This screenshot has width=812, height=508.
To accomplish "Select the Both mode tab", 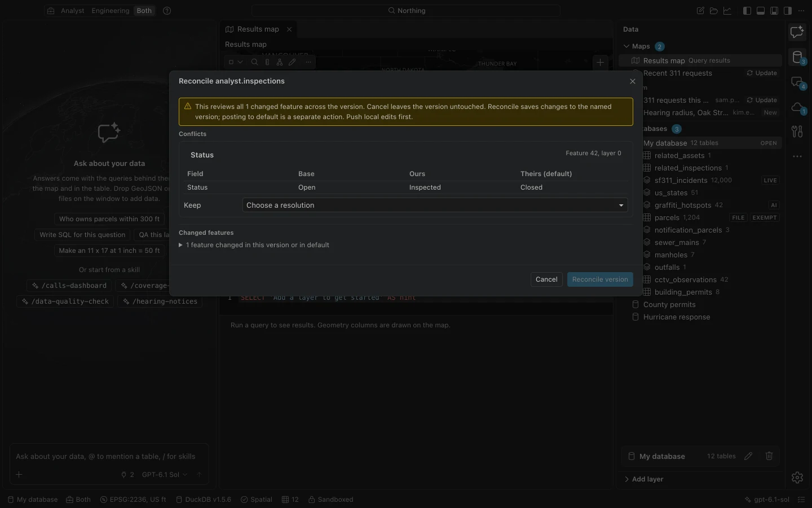I will point(144,11).
